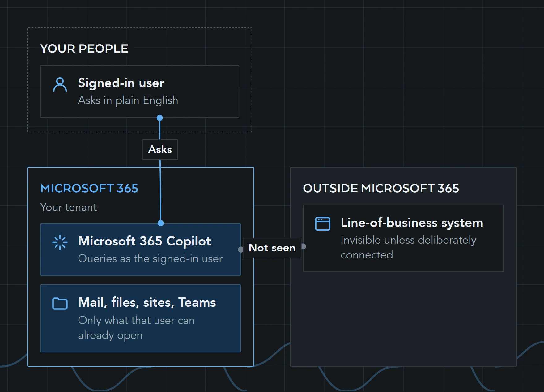Click the blue "MICROSOFT 365" heading
The image size is (544, 392).
coord(89,188)
